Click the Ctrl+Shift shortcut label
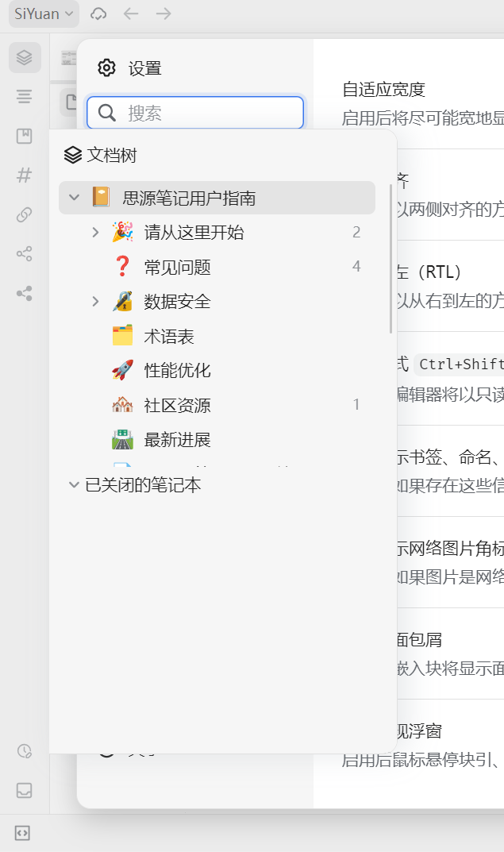Viewport: 504px width, 852px height. (x=460, y=364)
